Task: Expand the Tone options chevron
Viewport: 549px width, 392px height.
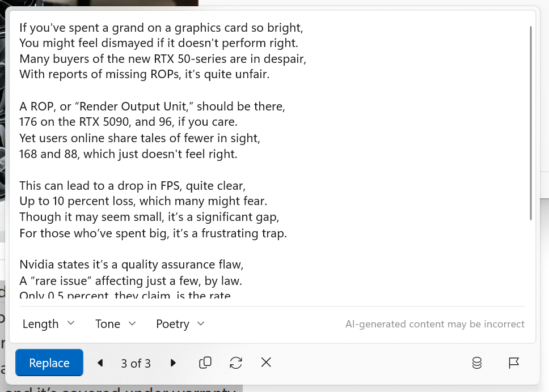Action: point(132,323)
